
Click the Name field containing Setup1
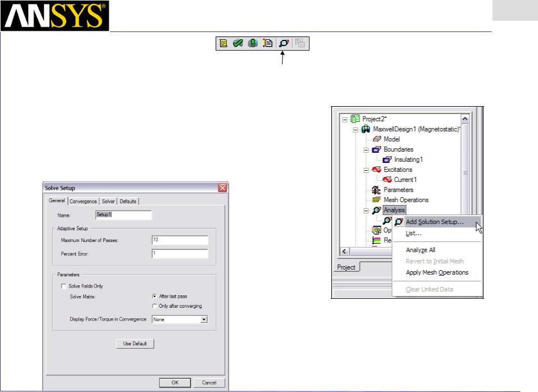123,215
